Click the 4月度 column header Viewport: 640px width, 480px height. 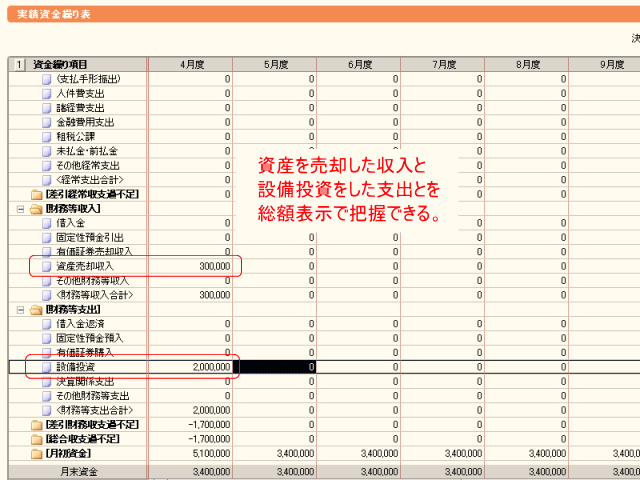tap(191, 64)
